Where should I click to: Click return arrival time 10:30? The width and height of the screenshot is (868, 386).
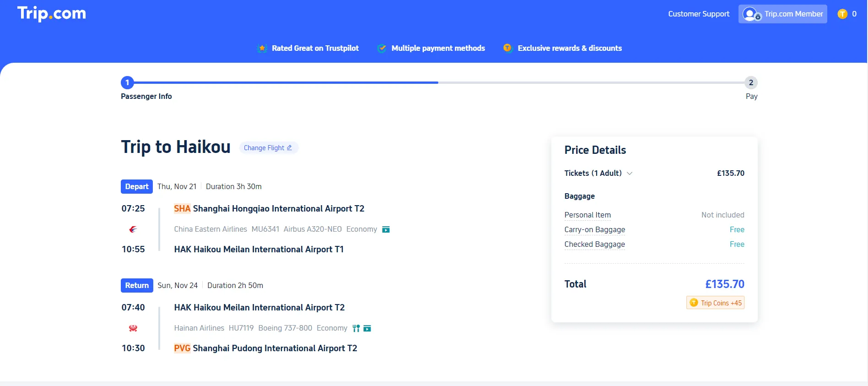[133, 348]
